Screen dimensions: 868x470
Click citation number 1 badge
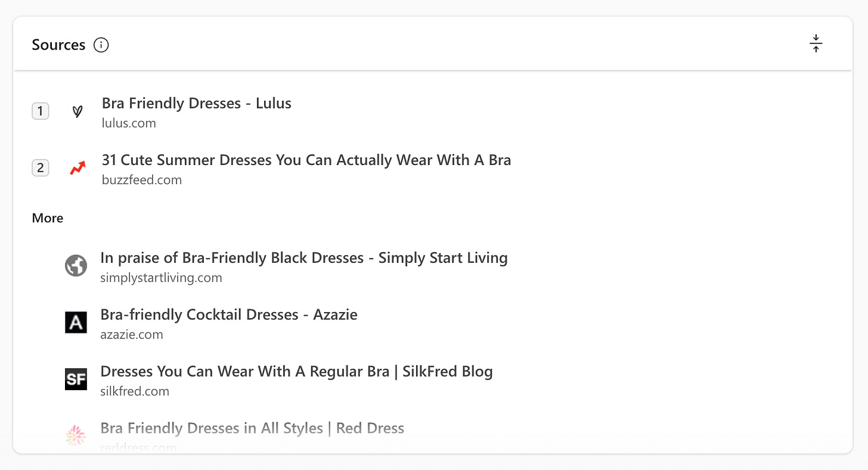click(41, 111)
